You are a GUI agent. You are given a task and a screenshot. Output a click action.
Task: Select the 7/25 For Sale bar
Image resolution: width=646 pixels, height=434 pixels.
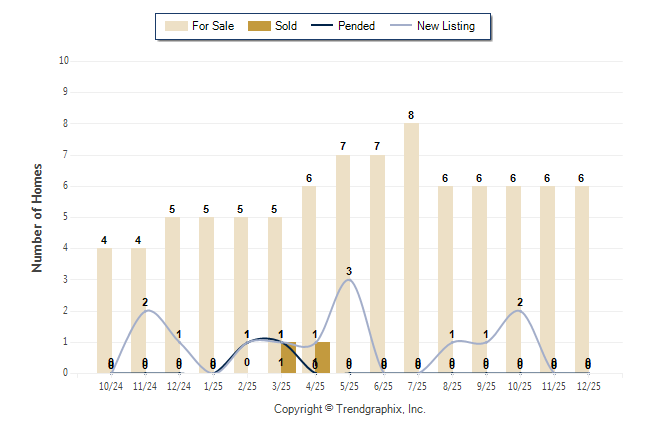pyautogui.click(x=411, y=248)
